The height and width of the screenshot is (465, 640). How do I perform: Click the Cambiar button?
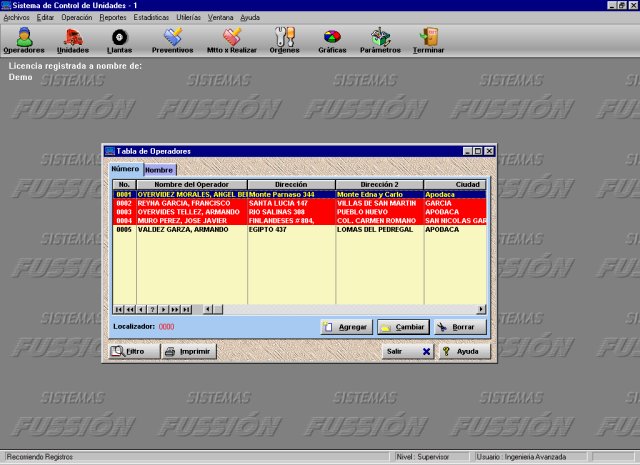tap(404, 327)
